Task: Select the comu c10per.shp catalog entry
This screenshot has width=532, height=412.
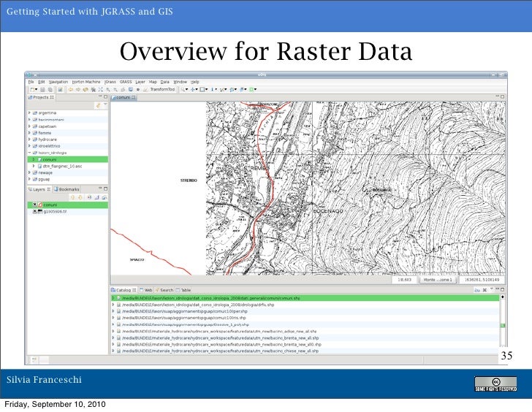Action: (x=185, y=311)
